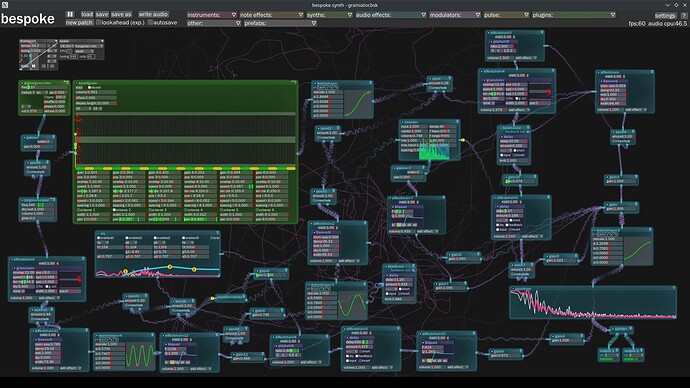Click the save button

tap(102, 15)
